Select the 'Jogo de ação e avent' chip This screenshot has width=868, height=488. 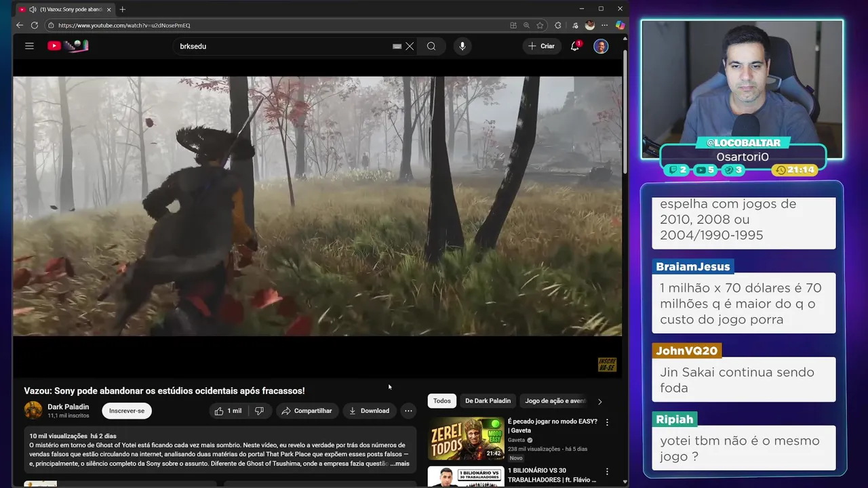(555, 401)
